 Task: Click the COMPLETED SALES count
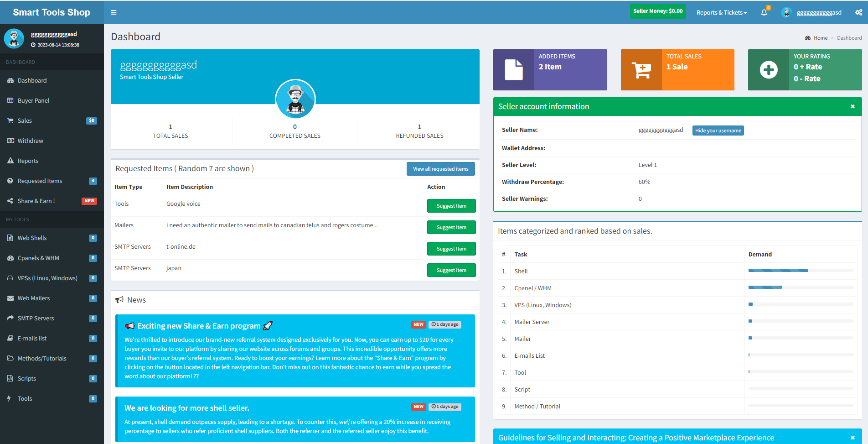295,127
